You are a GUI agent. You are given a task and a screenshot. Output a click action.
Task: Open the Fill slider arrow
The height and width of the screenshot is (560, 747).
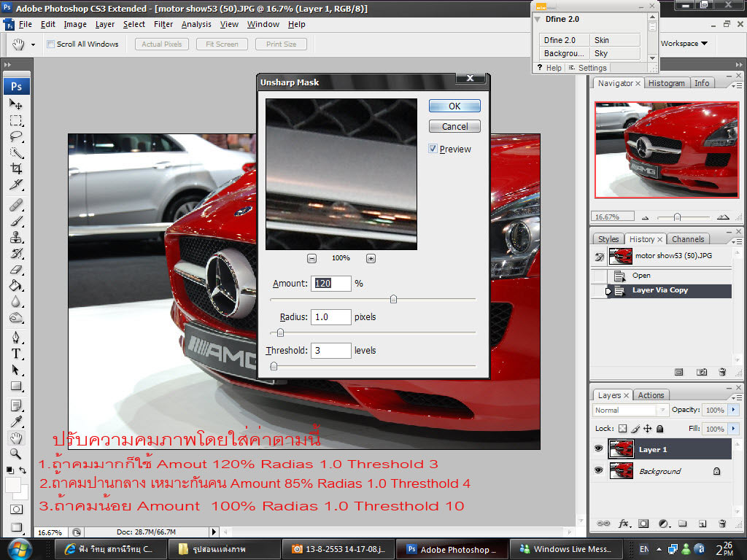pos(734,429)
